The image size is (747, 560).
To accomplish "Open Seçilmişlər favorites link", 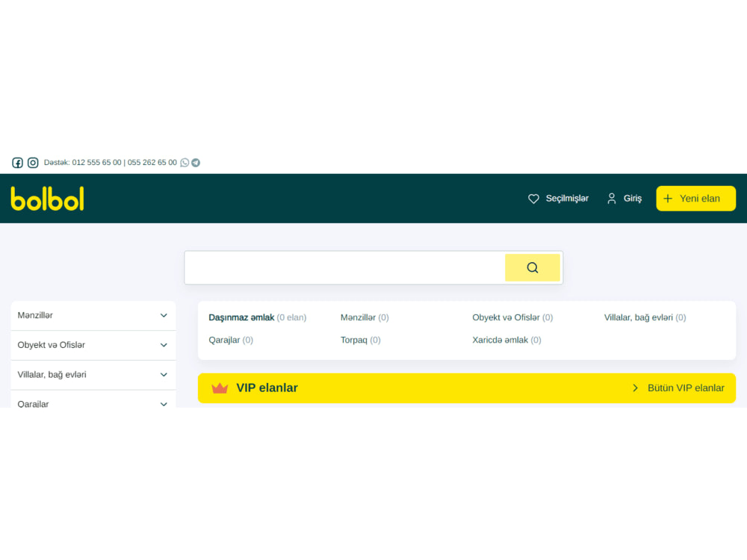I will click(567, 199).
